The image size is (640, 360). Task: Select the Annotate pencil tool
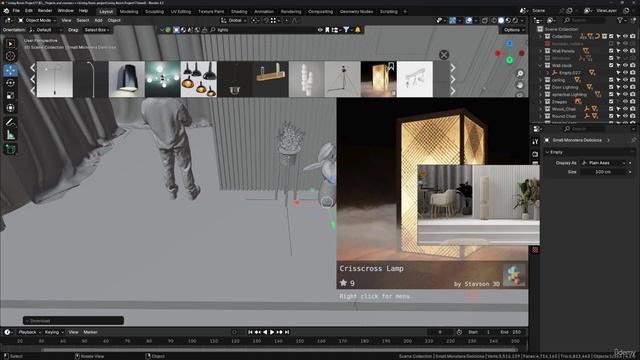point(11,122)
